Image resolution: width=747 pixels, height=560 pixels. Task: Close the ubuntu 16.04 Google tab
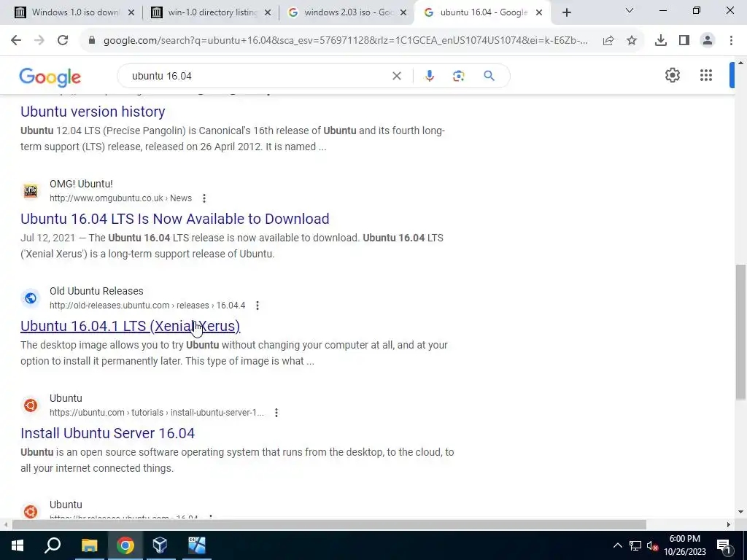tap(539, 13)
